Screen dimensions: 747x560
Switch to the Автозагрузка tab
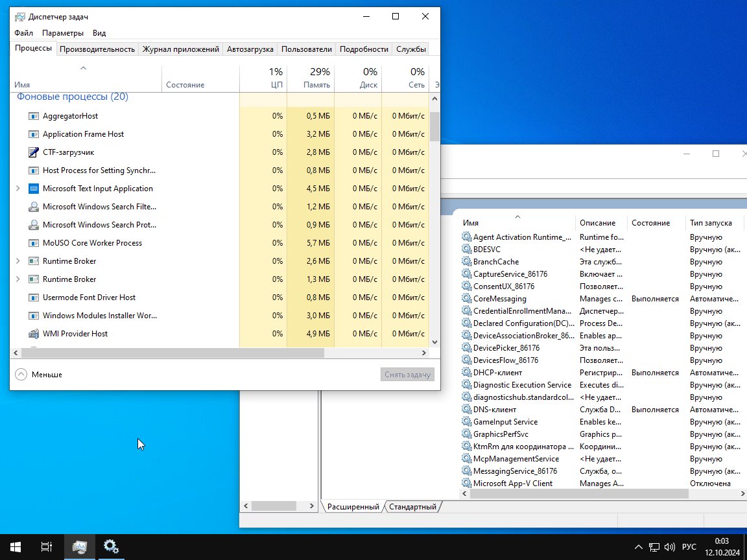tap(250, 49)
